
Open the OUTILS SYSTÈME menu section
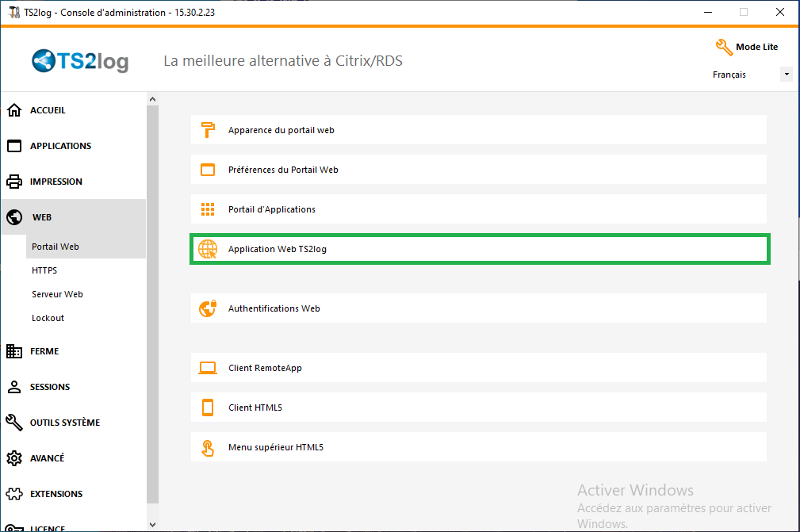pos(74,423)
